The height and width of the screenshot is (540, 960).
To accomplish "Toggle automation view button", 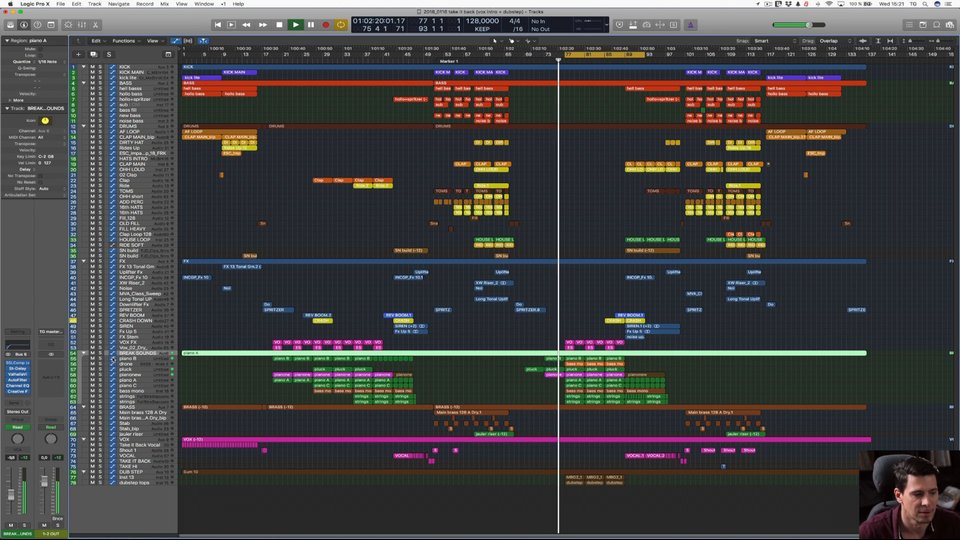I will pyautogui.click(x=176, y=41).
